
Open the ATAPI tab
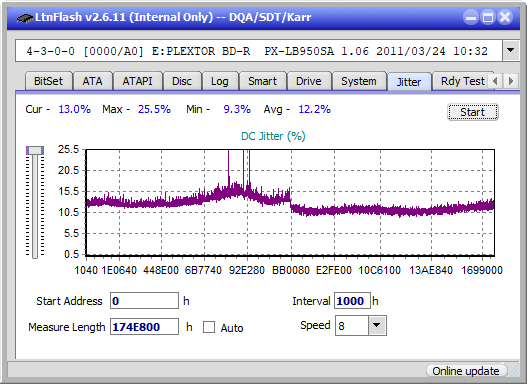pos(137,81)
